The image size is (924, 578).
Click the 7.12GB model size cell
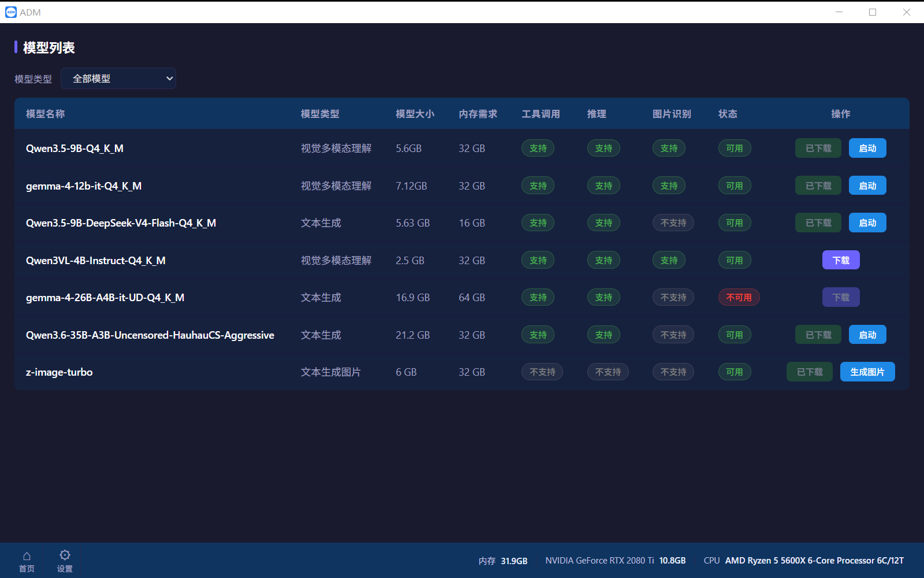coord(411,186)
